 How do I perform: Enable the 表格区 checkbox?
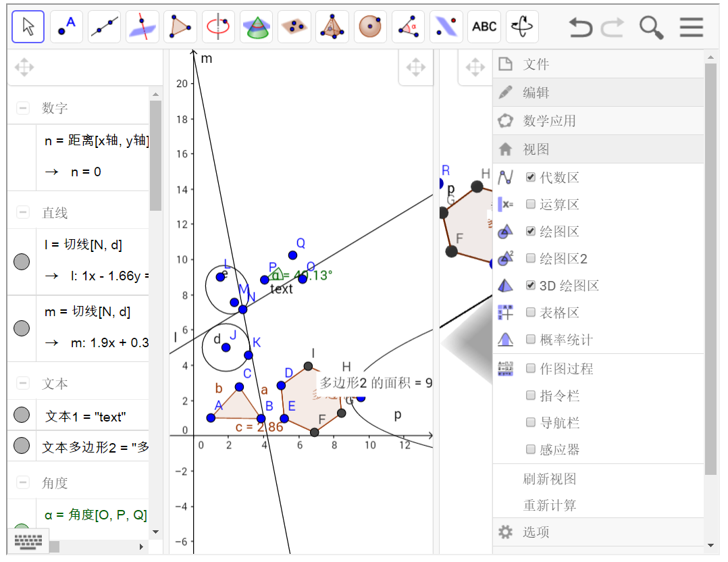pyautogui.click(x=531, y=312)
